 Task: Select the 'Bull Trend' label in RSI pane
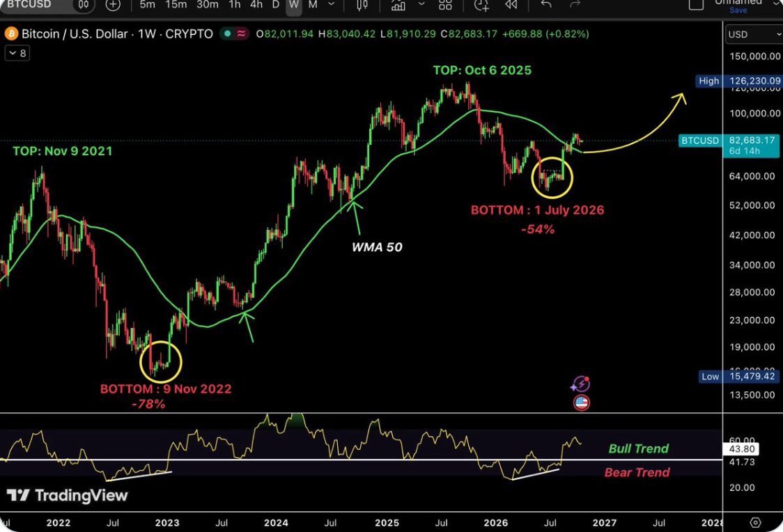click(638, 448)
